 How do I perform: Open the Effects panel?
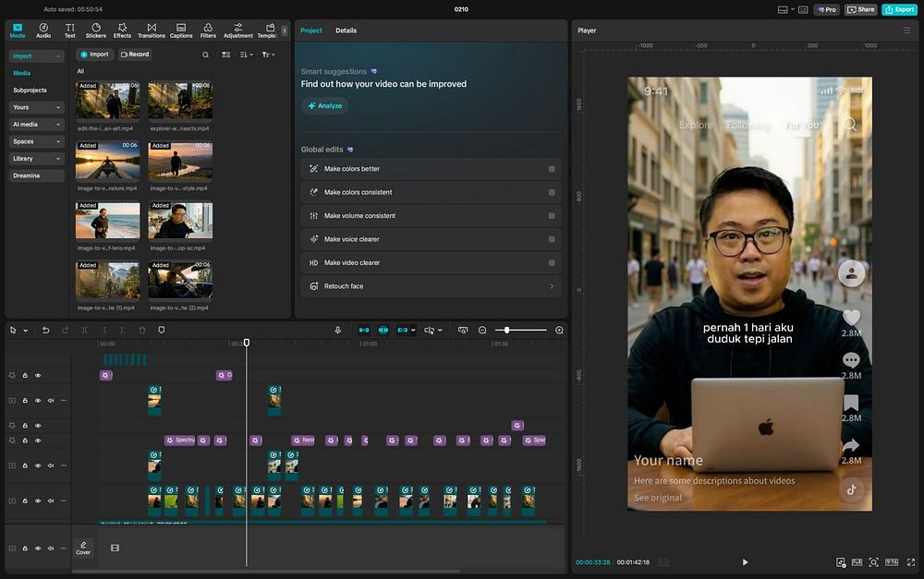coord(122,30)
